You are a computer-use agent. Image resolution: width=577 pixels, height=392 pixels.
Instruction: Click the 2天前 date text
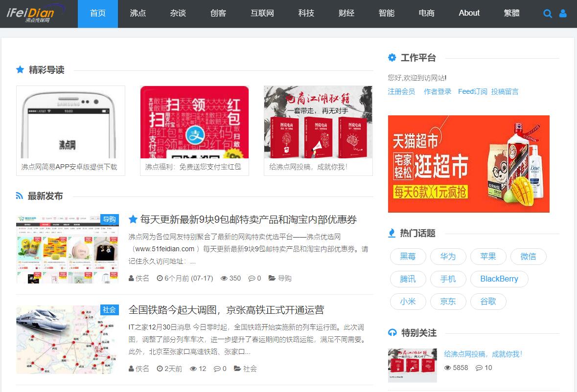coord(173,369)
